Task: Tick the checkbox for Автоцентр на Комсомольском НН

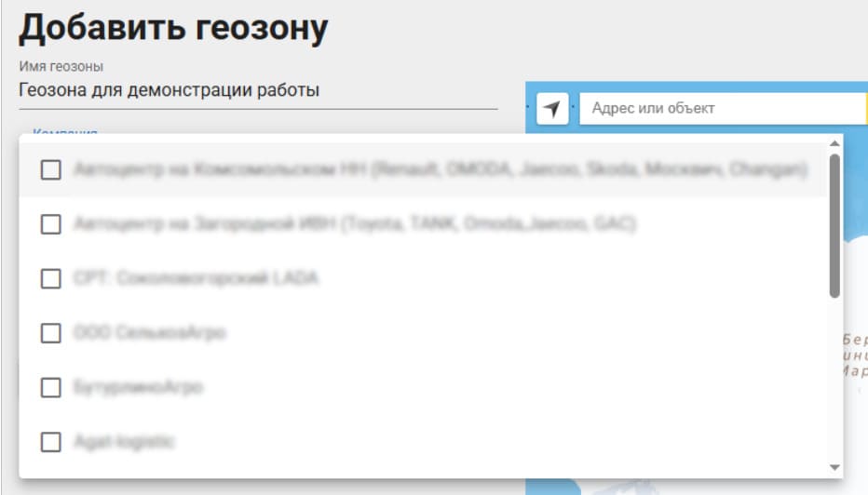Action: (x=51, y=170)
